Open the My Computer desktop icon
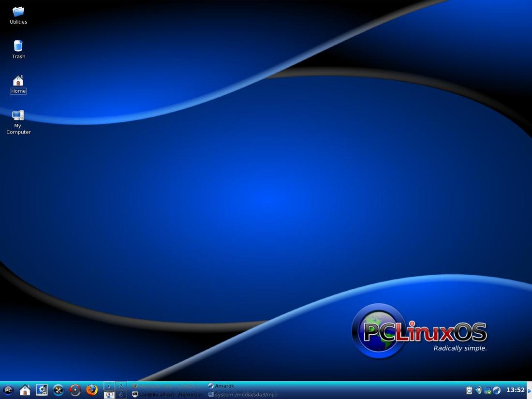532x399 pixels. click(18, 122)
